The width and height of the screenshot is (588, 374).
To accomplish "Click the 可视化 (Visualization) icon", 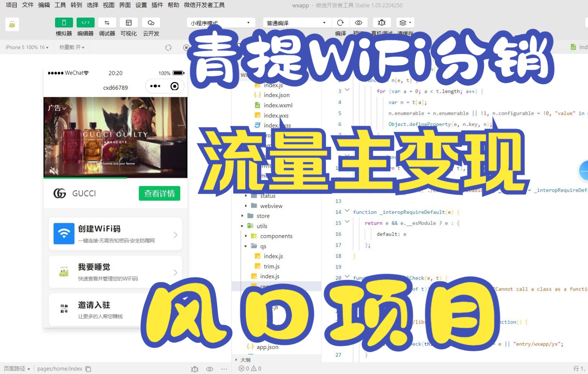I will point(128,22).
